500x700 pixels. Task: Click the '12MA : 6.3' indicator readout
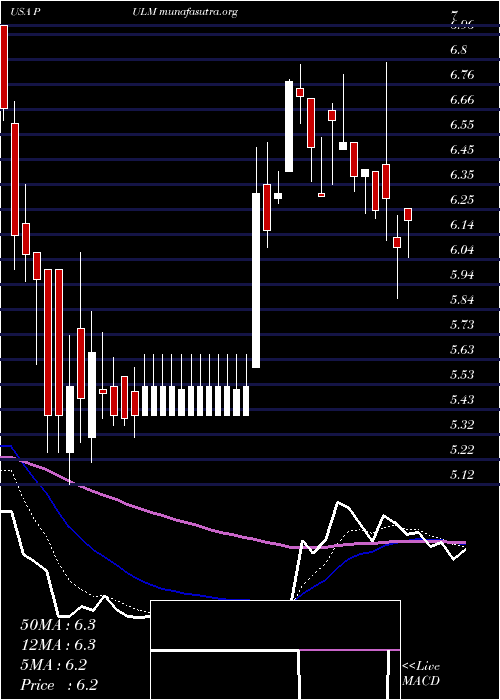(x=58, y=645)
